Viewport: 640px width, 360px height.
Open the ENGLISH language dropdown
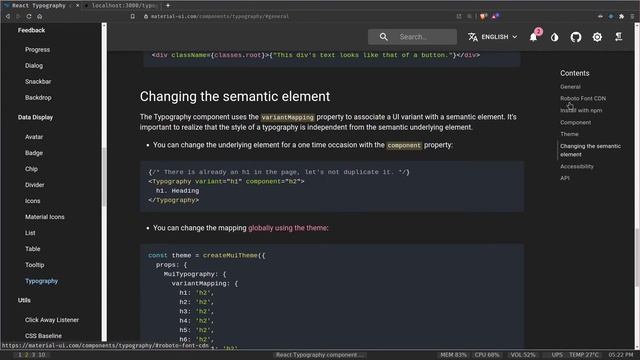pos(493,37)
